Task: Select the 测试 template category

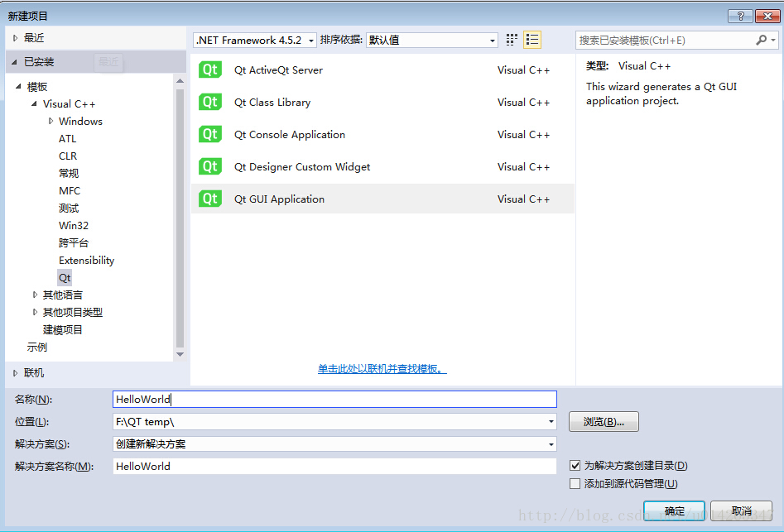Action: coord(69,208)
